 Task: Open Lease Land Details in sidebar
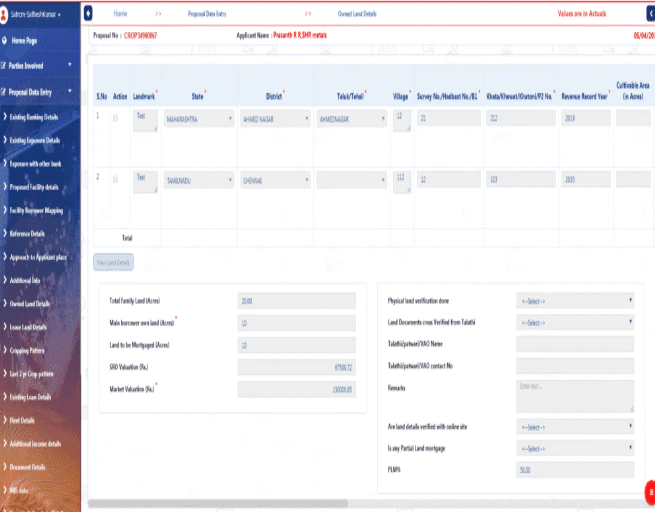pyautogui.click(x=28, y=327)
